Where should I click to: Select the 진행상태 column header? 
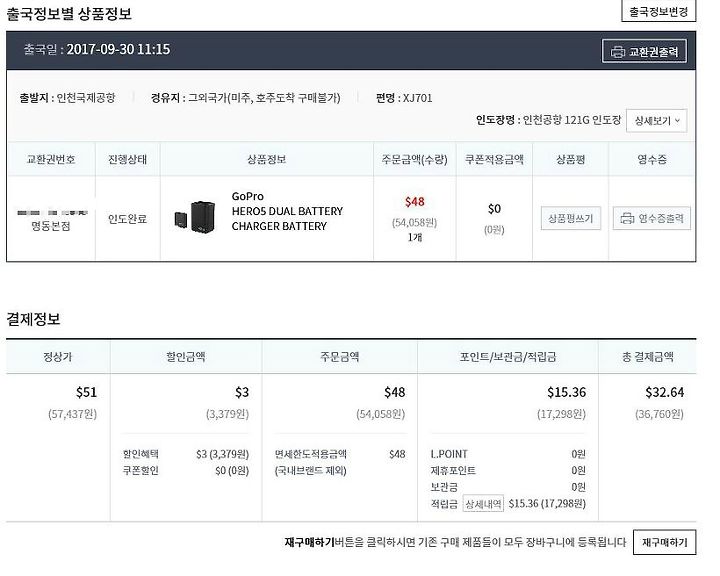click(127, 159)
